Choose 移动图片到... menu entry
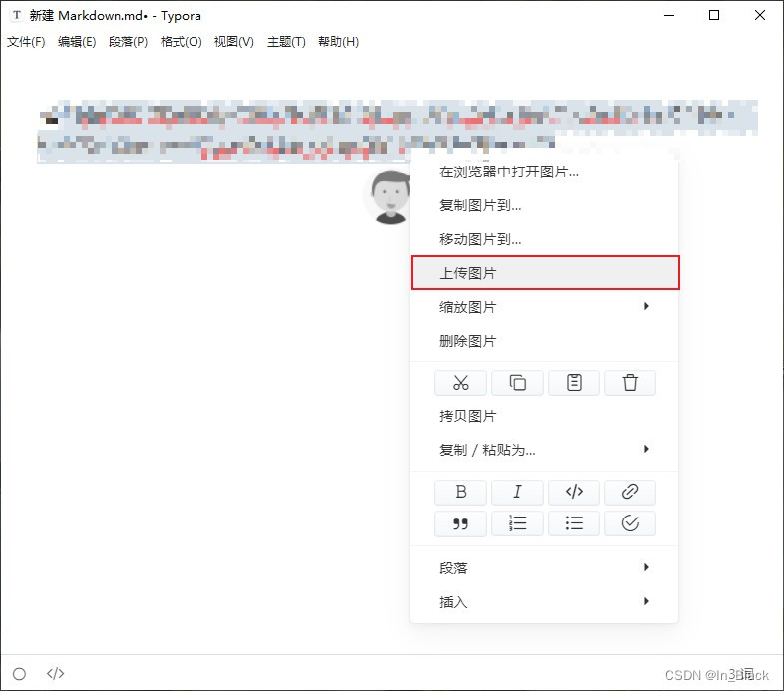This screenshot has width=784, height=691. (544, 239)
